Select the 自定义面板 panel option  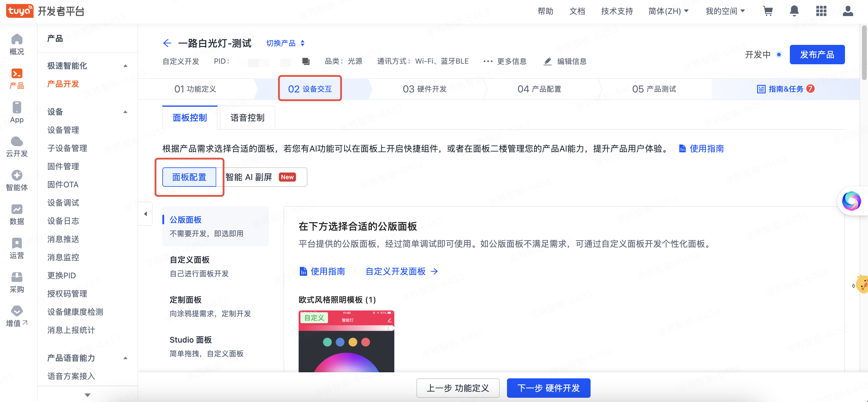(216, 266)
